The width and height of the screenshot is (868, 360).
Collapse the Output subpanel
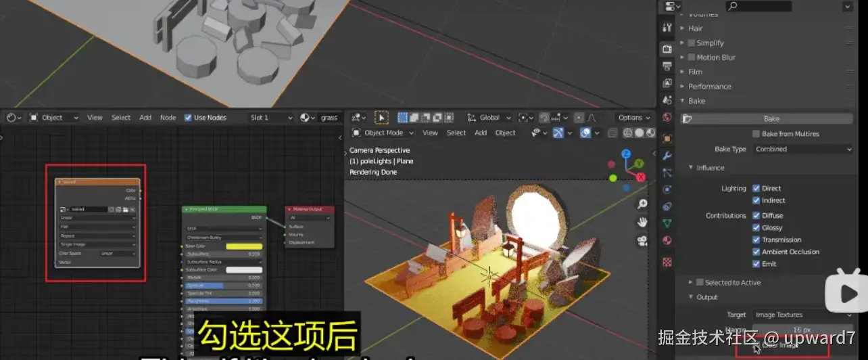click(x=706, y=297)
